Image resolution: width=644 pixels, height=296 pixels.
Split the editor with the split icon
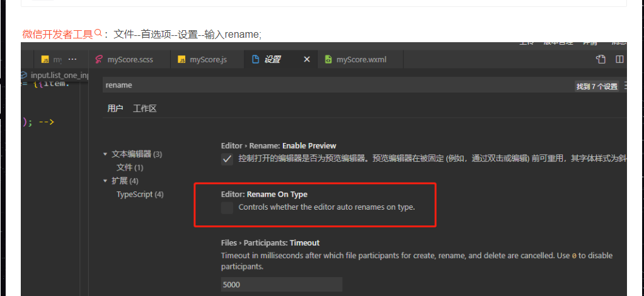[620, 60]
